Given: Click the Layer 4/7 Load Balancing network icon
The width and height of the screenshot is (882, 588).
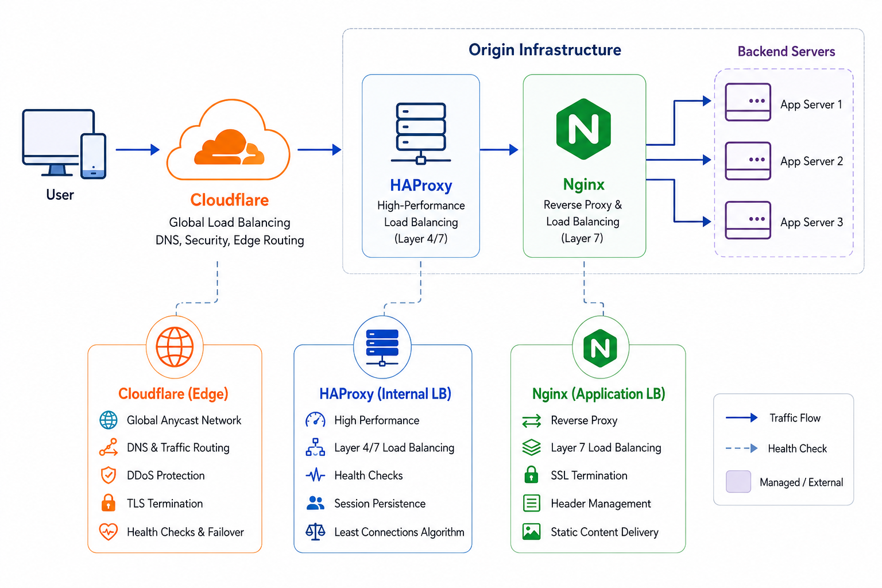Looking at the screenshot, I should coord(315,447).
